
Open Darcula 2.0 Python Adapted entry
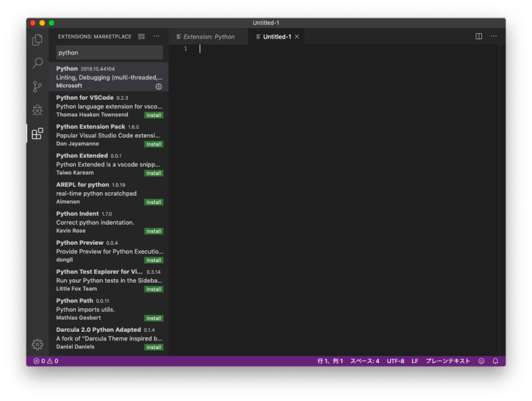(x=109, y=338)
